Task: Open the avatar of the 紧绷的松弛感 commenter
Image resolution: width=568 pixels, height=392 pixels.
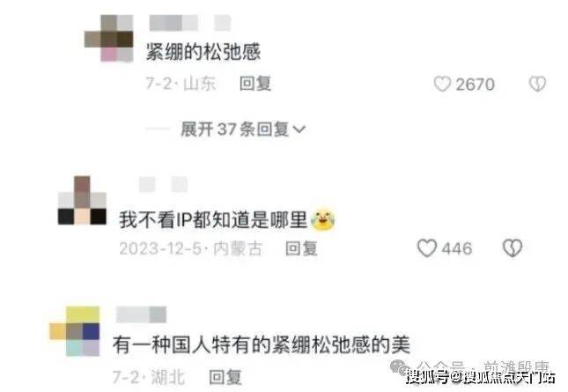Action: click(109, 39)
